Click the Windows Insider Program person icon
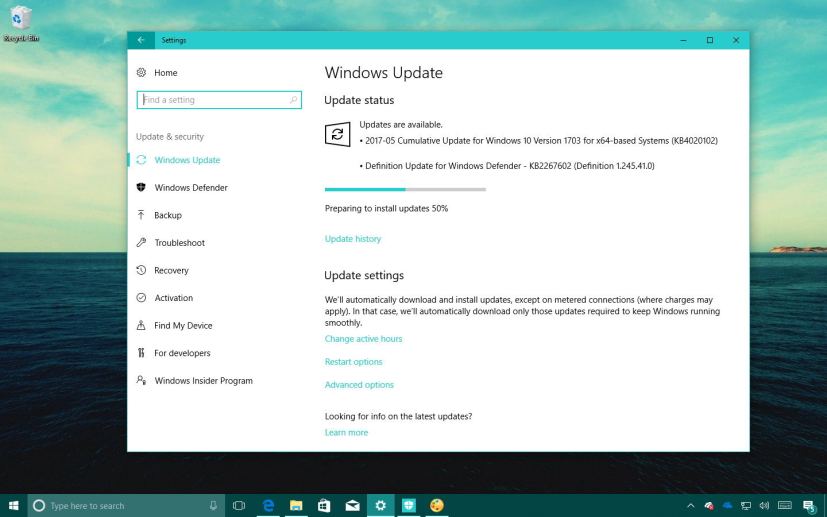 click(x=141, y=380)
